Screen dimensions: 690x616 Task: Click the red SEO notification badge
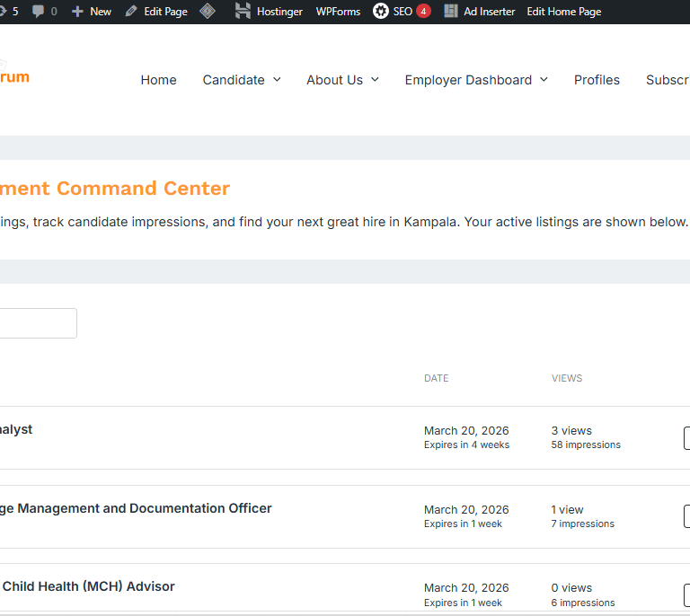(x=423, y=12)
